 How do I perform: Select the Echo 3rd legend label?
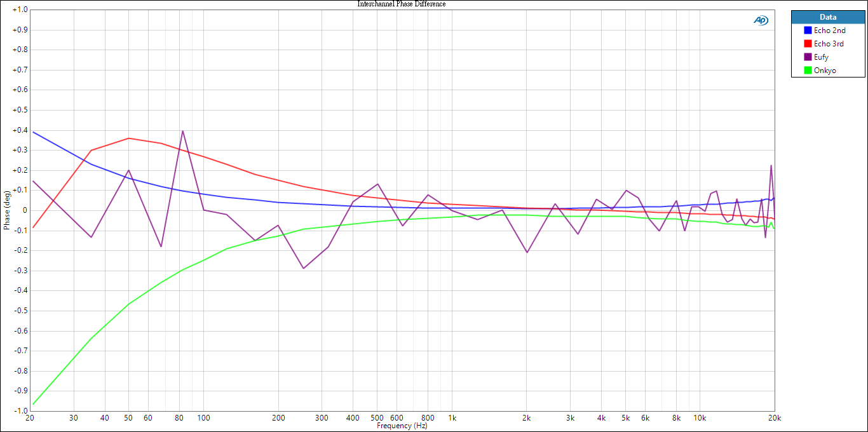(829, 44)
